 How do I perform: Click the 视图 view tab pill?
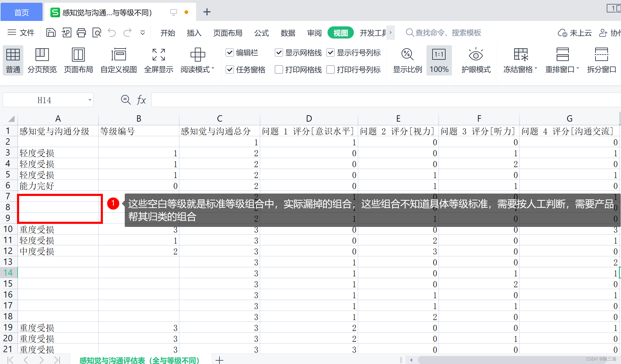point(341,33)
